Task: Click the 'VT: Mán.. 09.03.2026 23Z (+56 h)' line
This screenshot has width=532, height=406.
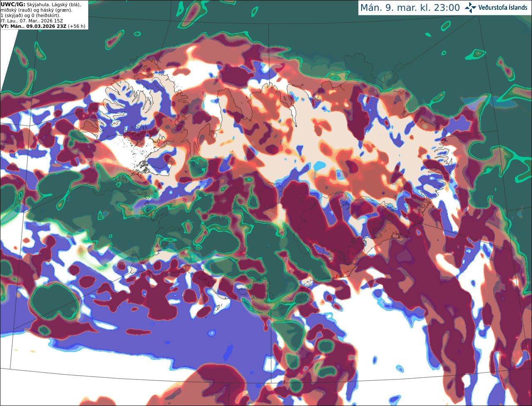Action: [43, 26]
